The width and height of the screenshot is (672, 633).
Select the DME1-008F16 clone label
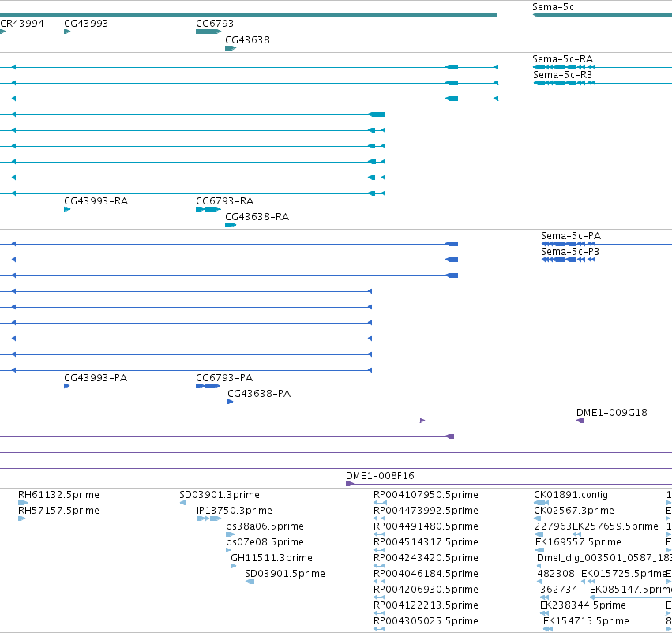(380, 475)
